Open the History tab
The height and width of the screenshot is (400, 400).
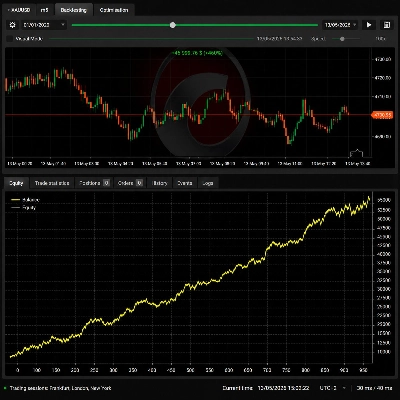[159, 183]
